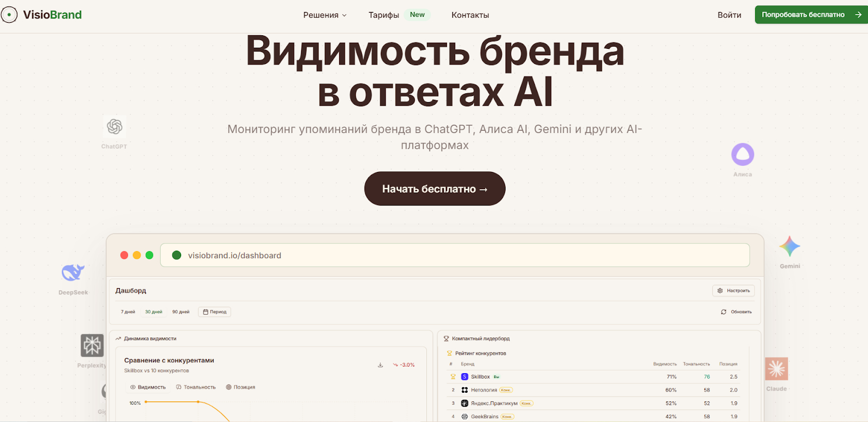Click the Skillbox brand logo icon

tap(464, 376)
